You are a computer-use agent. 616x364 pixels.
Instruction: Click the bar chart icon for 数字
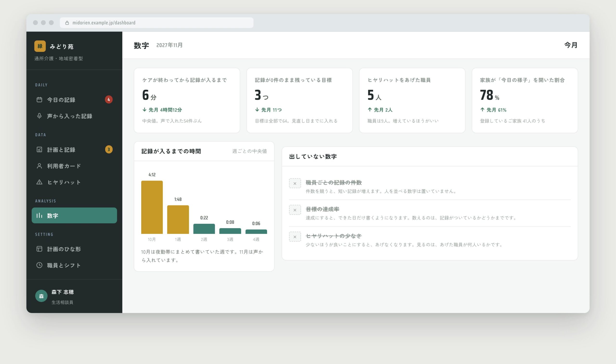pyautogui.click(x=39, y=215)
